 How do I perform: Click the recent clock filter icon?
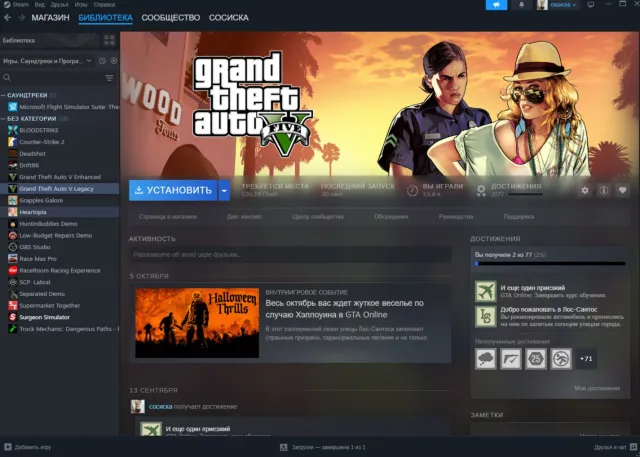[x=102, y=61]
